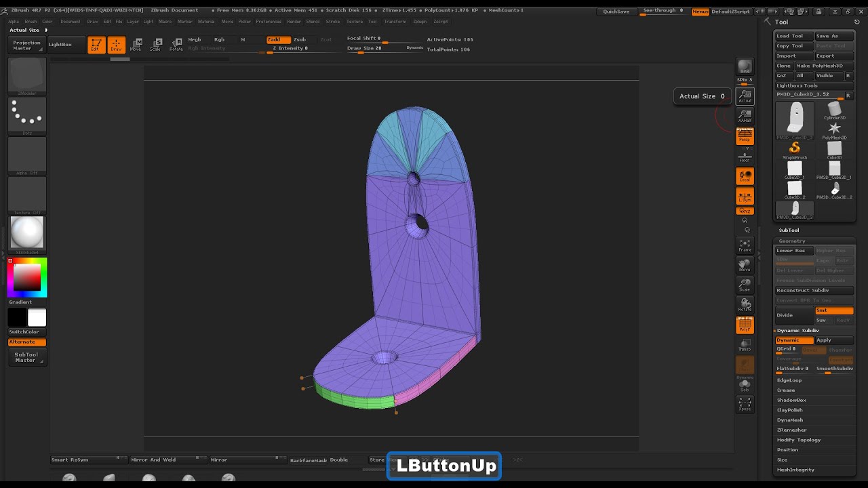
Task: Select the Scale transform tool in top shelf
Action: click(x=156, y=45)
